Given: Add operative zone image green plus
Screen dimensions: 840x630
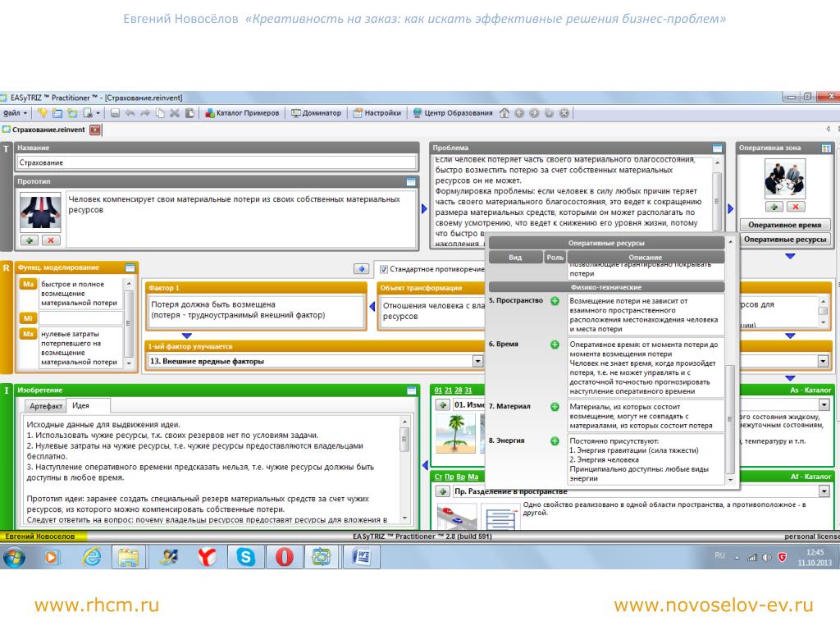Looking at the screenshot, I should pyautogui.click(x=774, y=207).
